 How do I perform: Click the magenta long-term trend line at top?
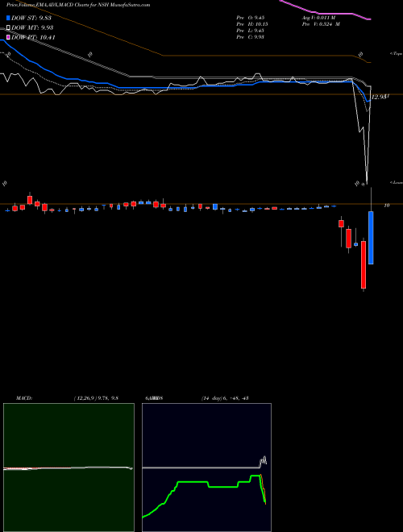326,10
